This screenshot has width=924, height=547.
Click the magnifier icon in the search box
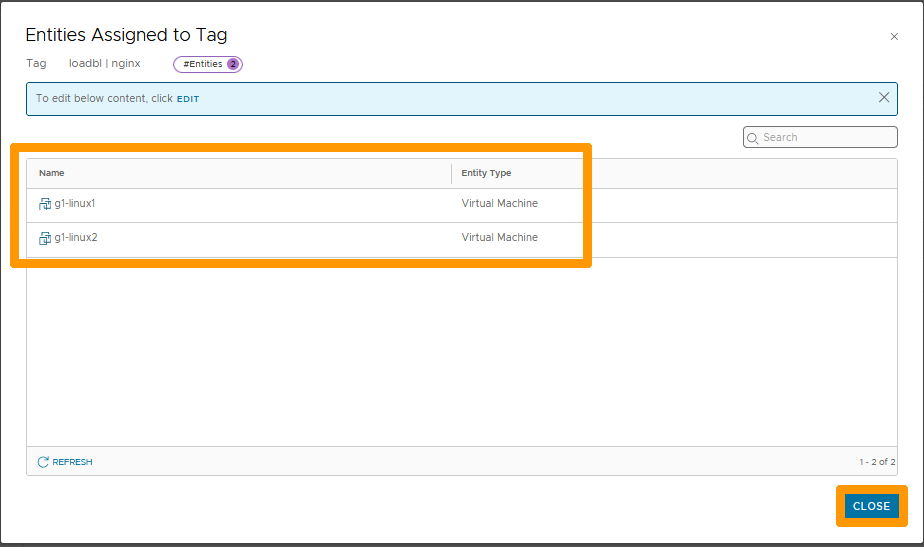point(753,138)
